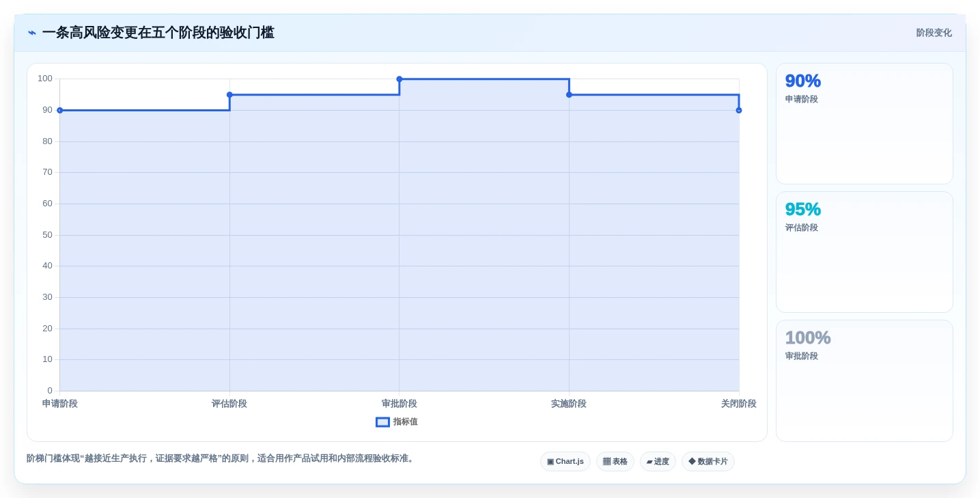Select the 90% 申请阶段 card
980x498 pixels.
(864, 124)
